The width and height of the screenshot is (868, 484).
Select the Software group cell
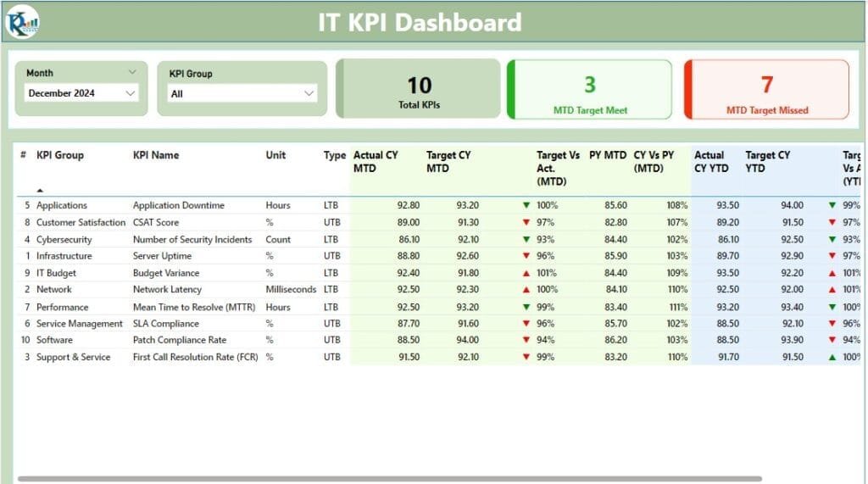54,340
